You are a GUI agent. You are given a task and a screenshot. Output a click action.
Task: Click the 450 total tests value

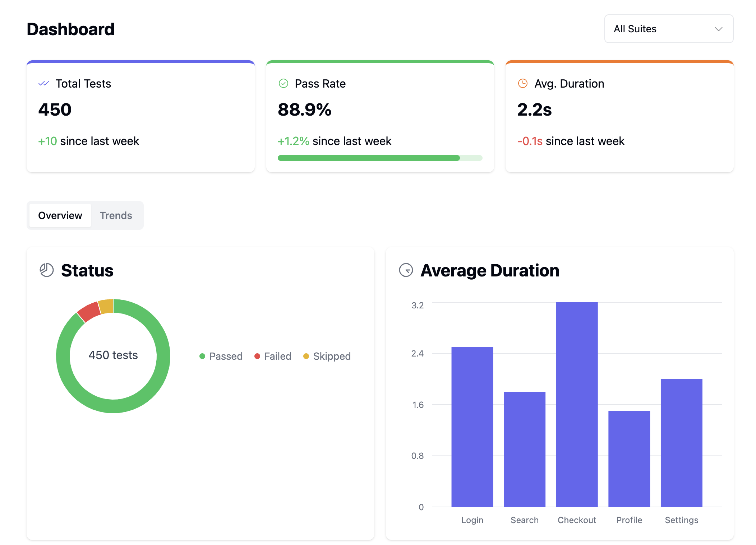click(x=55, y=110)
